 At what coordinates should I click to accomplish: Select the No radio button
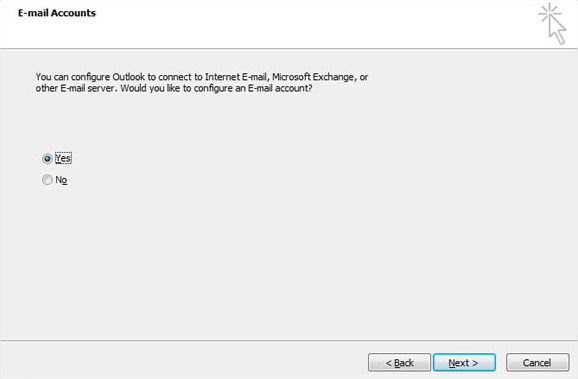(47, 180)
